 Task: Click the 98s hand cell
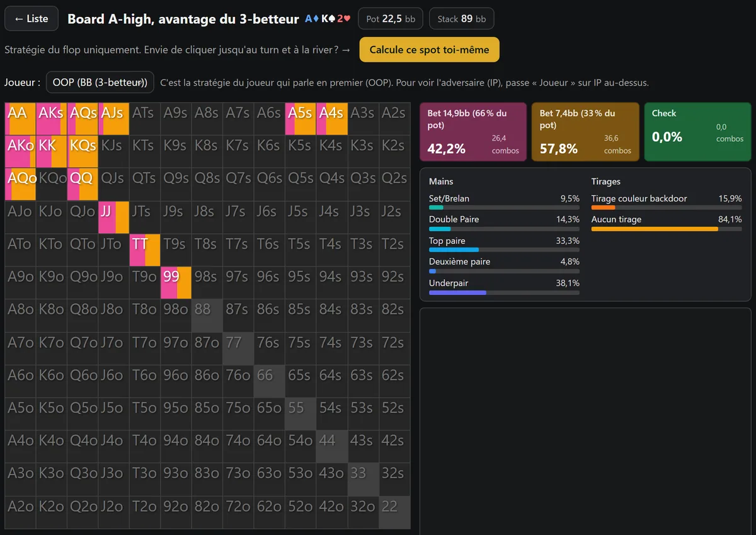(207, 282)
